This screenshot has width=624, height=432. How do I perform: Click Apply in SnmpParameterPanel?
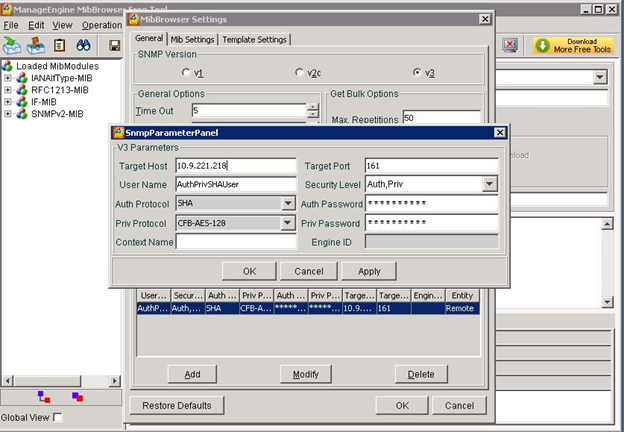point(369,271)
